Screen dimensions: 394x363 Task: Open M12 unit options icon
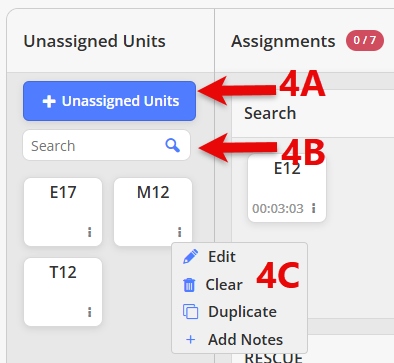pos(179,232)
